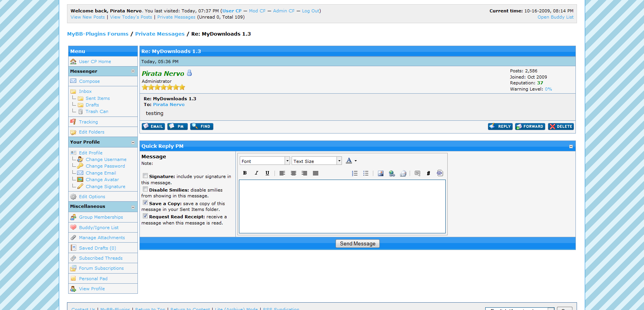Go to Group Memberships
644x310 pixels.
coord(101,217)
